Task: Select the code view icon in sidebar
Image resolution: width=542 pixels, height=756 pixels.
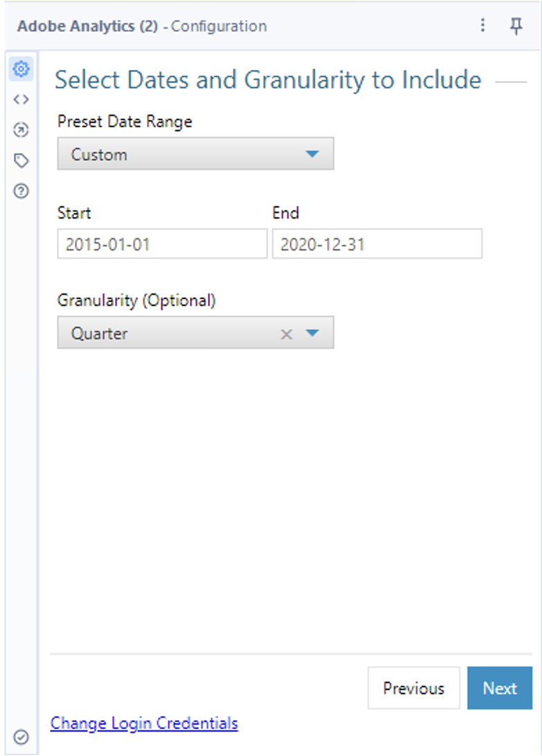Action: click(21, 98)
